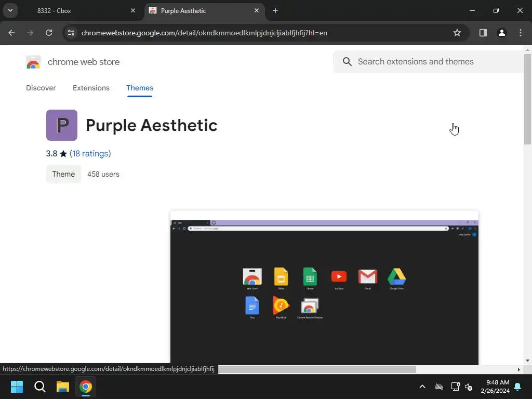This screenshot has height=399, width=532.
Task: Open site information icon in address bar
Action: point(71,33)
